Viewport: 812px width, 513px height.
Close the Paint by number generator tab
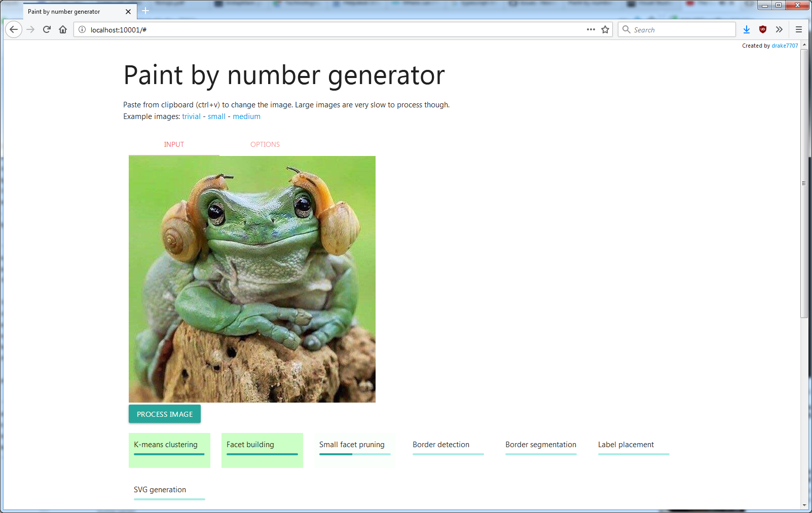(128, 12)
